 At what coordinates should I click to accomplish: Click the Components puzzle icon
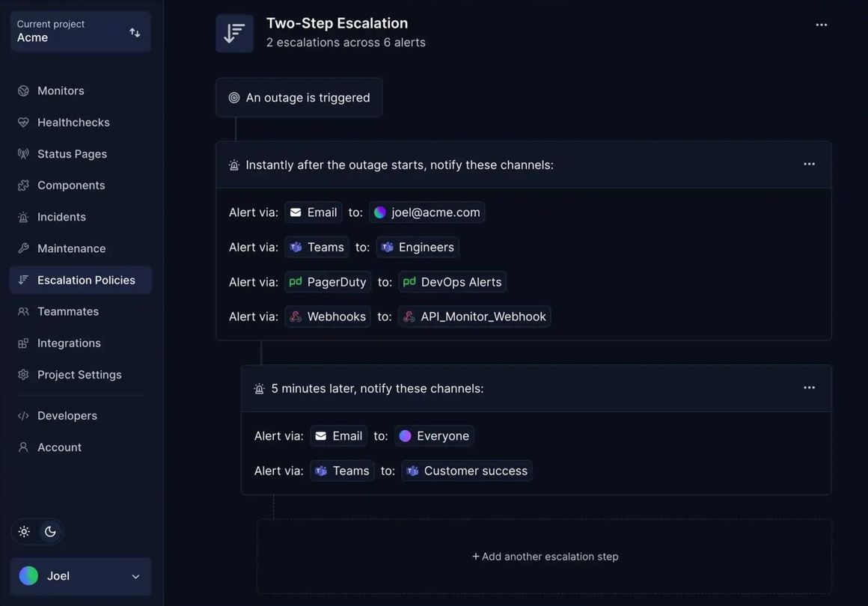coord(23,186)
